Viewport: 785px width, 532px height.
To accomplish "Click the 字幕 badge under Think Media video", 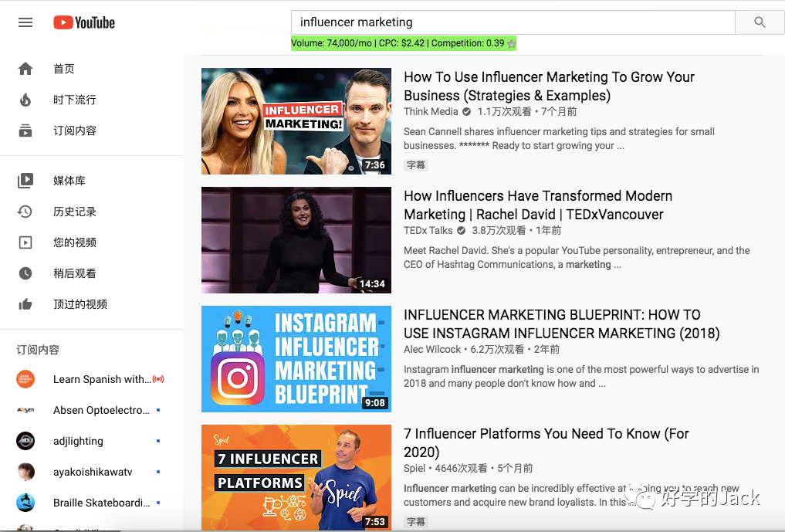I will (x=416, y=164).
